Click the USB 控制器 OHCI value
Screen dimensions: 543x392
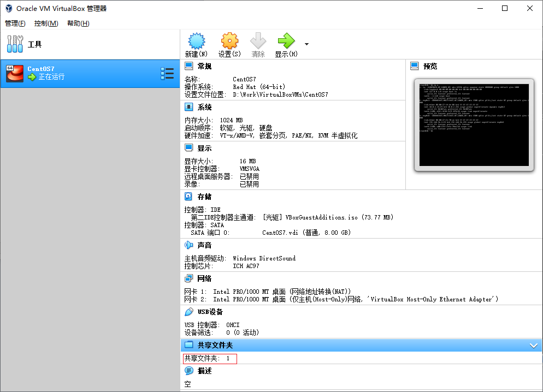[x=233, y=324]
